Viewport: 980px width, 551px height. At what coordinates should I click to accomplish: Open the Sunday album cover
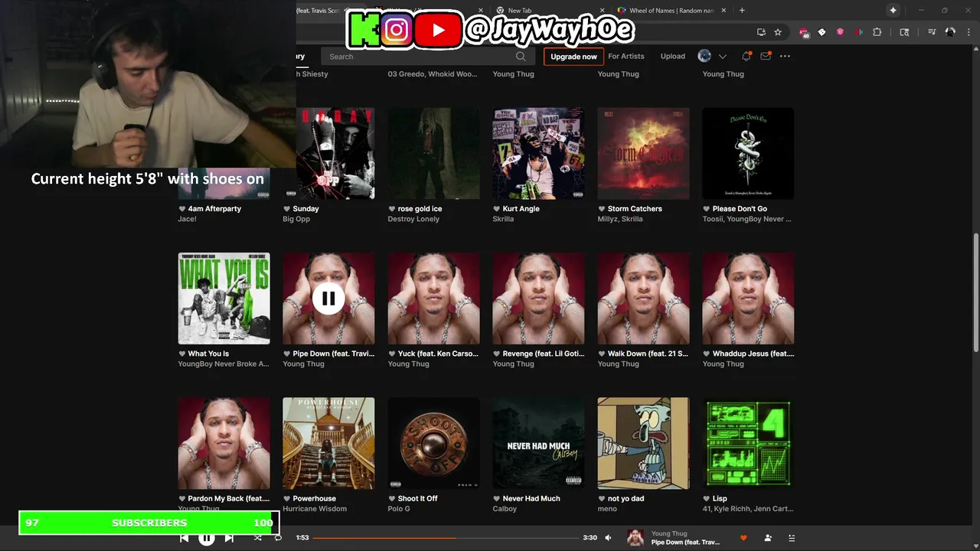(328, 153)
